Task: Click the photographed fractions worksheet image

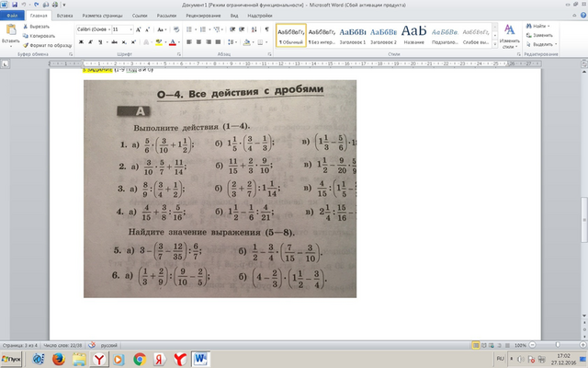Action: coord(220,189)
